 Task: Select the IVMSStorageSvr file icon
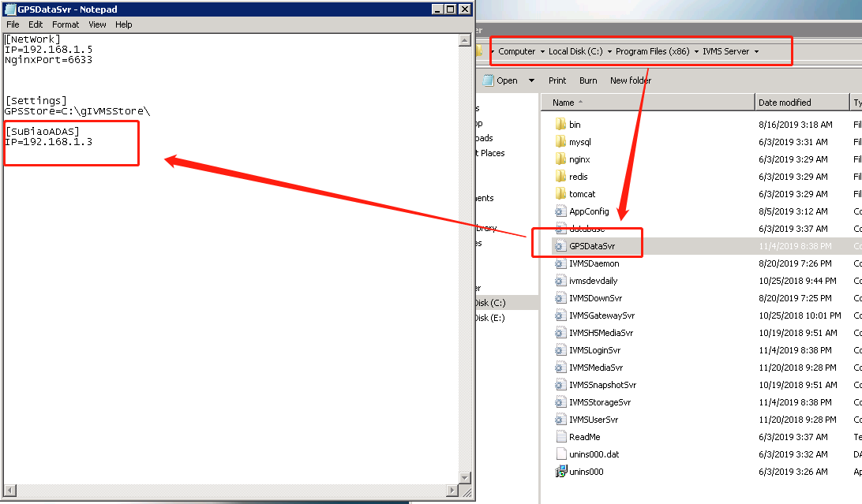coord(560,402)
